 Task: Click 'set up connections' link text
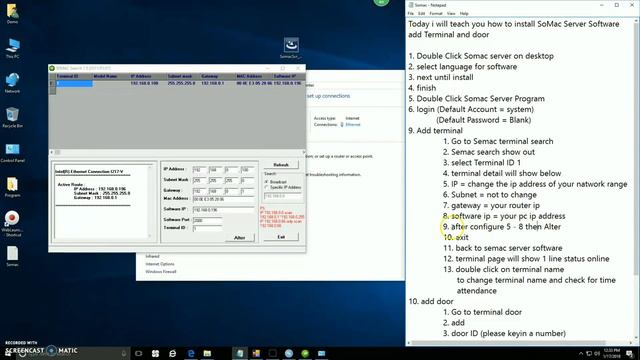[329, 96]
